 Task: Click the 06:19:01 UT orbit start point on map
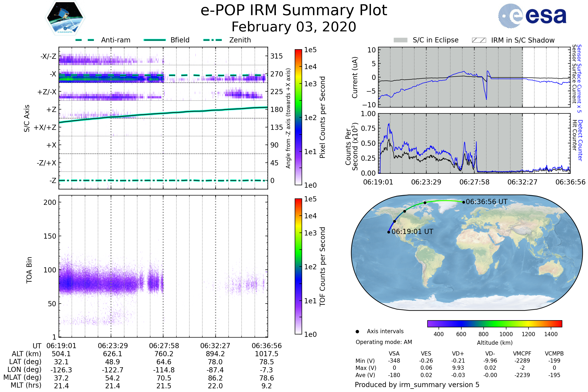389,232
